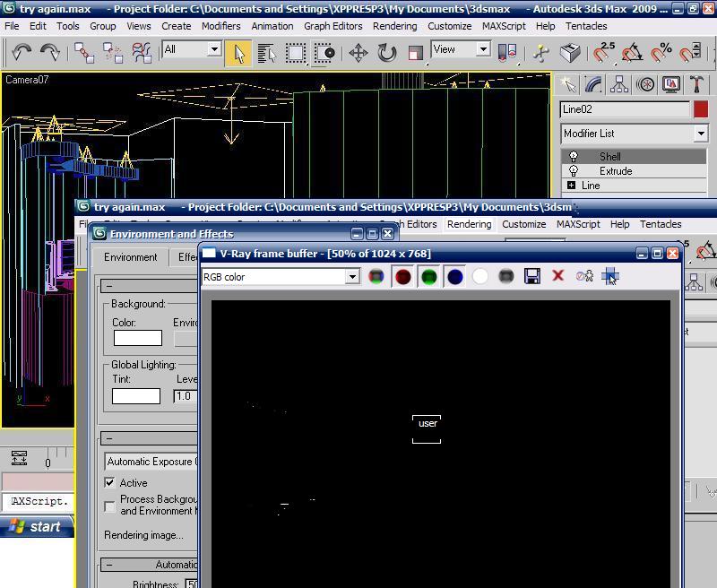Activate the Select Object arrow tool
Viewport: 717px width, 588px height.
pyautogui.click(x=238, y=53)
